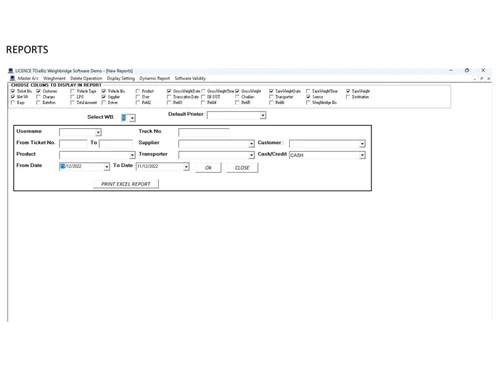Image resolution: width=500 pixels, height=375 pixels.
Task: Open the Software Validity menu
Action: pos(190,78)
